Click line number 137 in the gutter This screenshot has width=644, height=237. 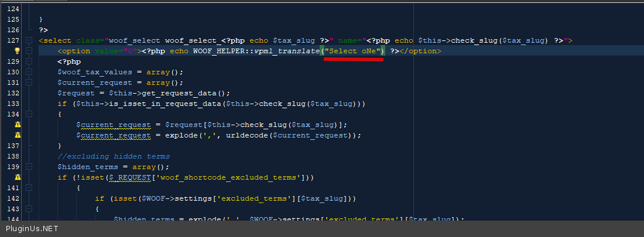[x=13, y=146]
